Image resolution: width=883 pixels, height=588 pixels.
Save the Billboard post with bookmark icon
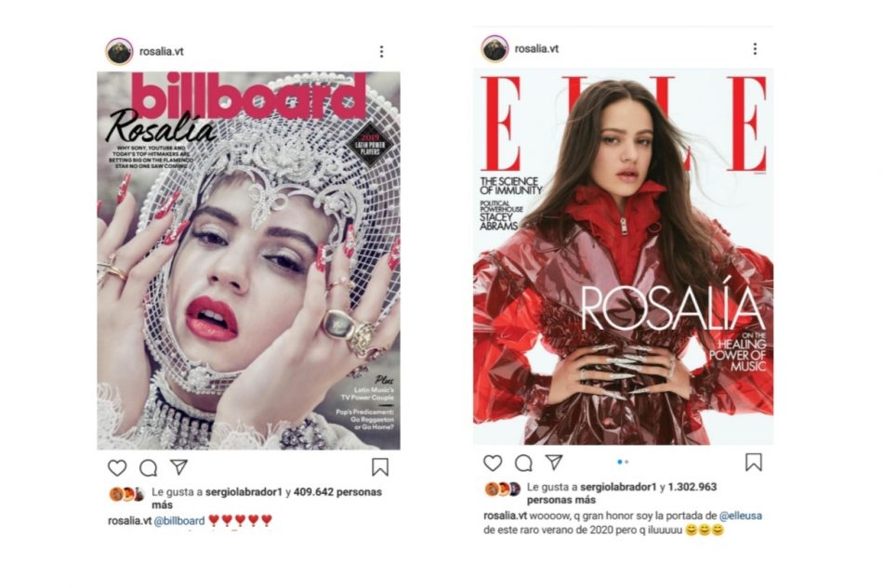[380, 467]
